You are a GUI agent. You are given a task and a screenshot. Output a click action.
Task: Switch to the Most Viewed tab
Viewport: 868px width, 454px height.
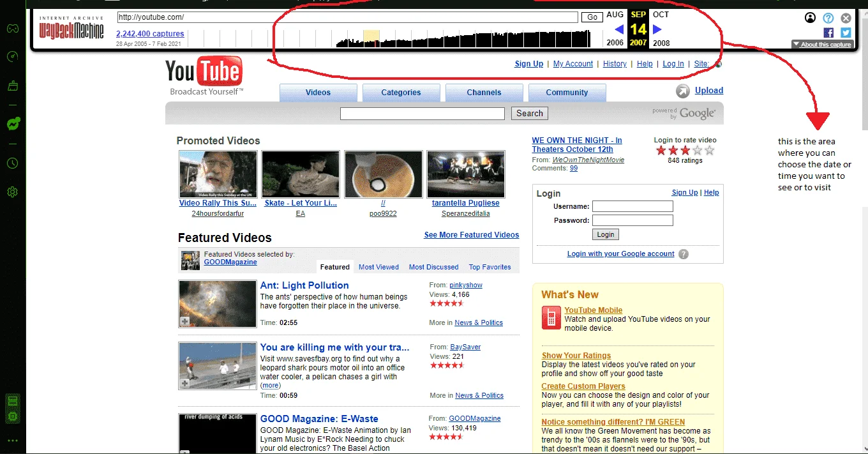click(x=378, y=268)
